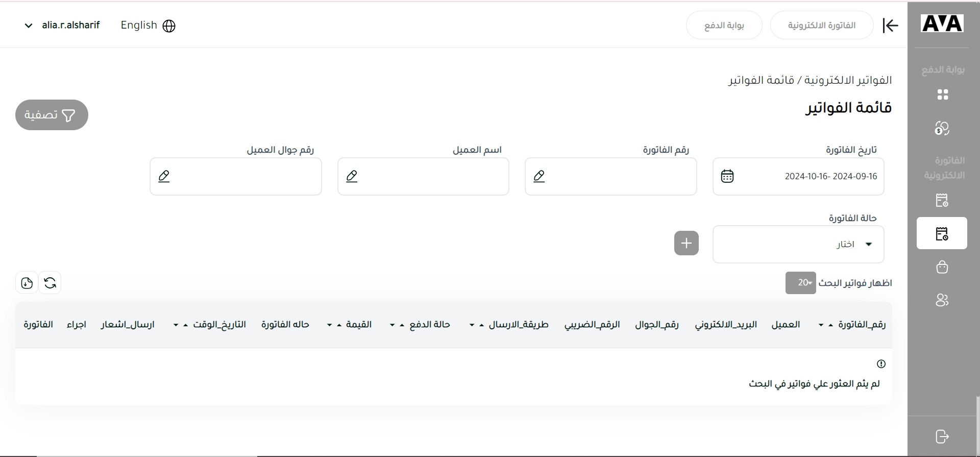Open the 20 rows-per-page dropdown
Viewport: 980px width, 457px height.
(801, 283)
